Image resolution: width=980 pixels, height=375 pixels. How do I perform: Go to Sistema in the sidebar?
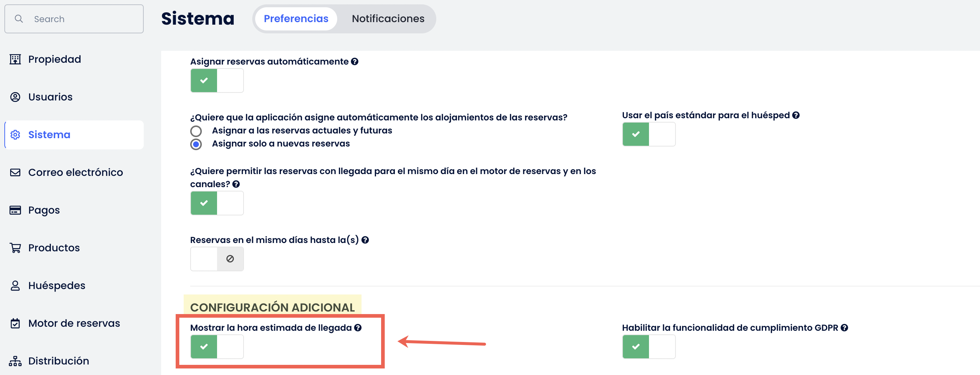49,135
